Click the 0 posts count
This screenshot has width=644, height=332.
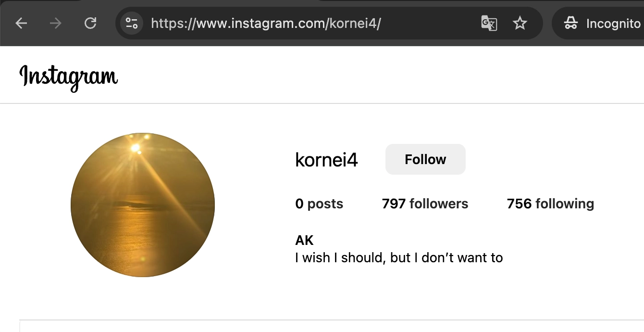(x=319, y=204)
